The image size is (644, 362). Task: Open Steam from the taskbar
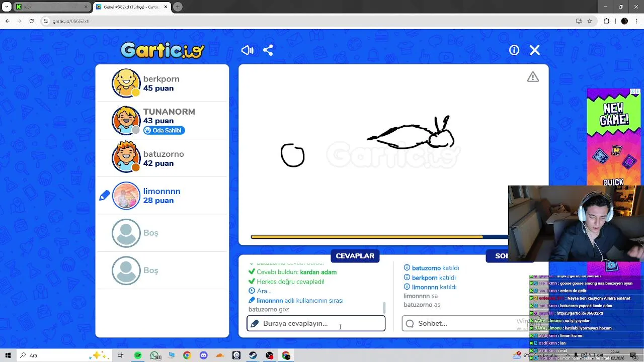[x=253, y=355]
